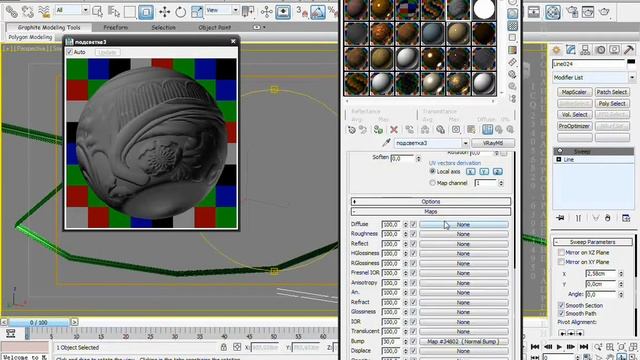Select the Local axis radio button
Viewport: 640px width, 360px height.
point(432,171)
